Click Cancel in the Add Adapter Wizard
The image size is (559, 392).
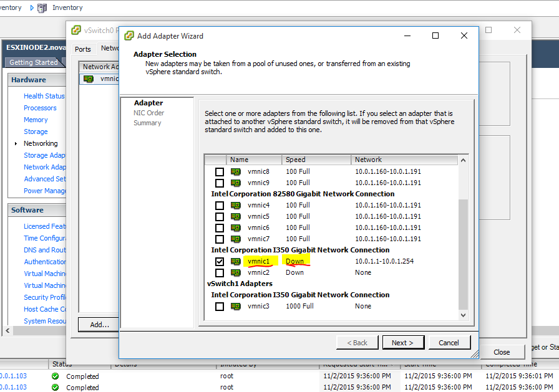pos(449,343)
